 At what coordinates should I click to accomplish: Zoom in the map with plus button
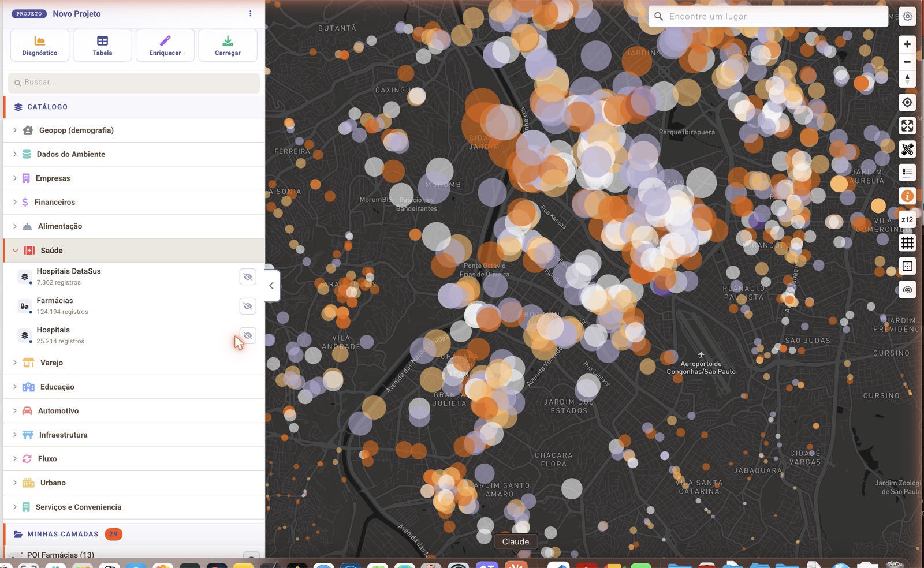(x=907, y=44)
